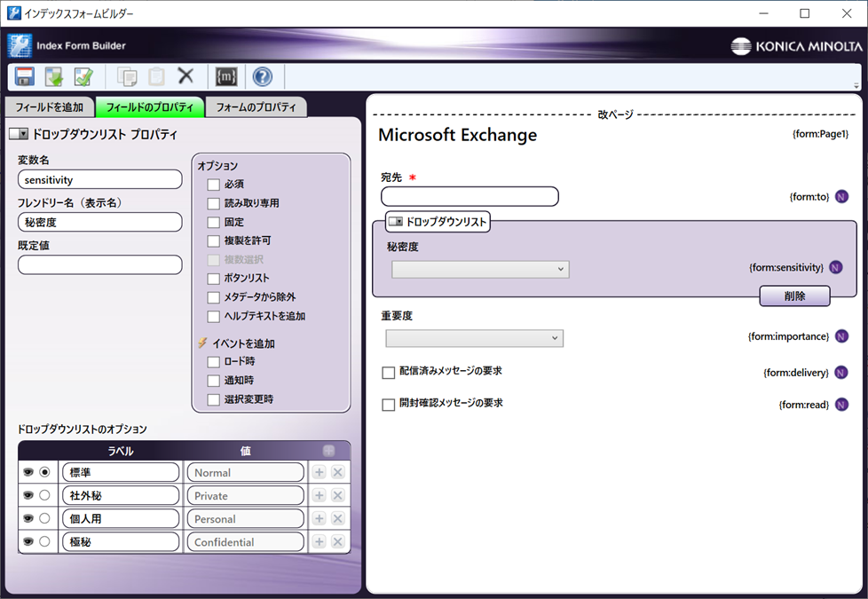
Task: Click the N badge next to {form:to}
Action: [x=841, y=196]
